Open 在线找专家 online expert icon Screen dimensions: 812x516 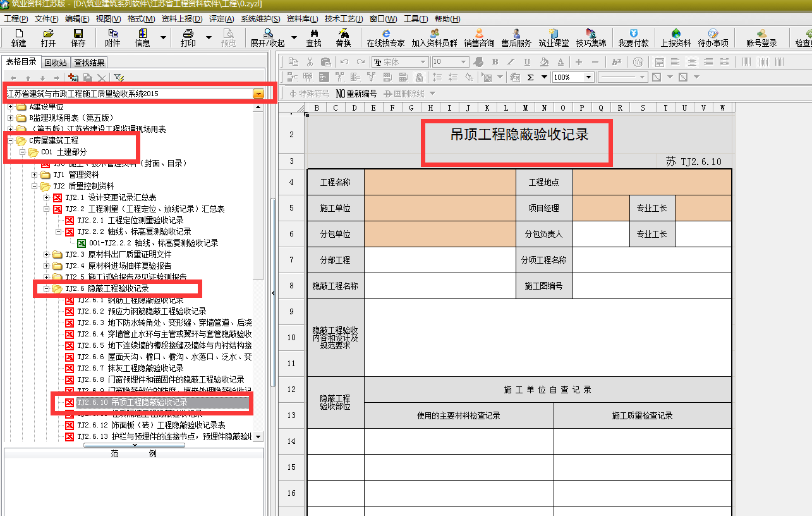tap(385, 37)
